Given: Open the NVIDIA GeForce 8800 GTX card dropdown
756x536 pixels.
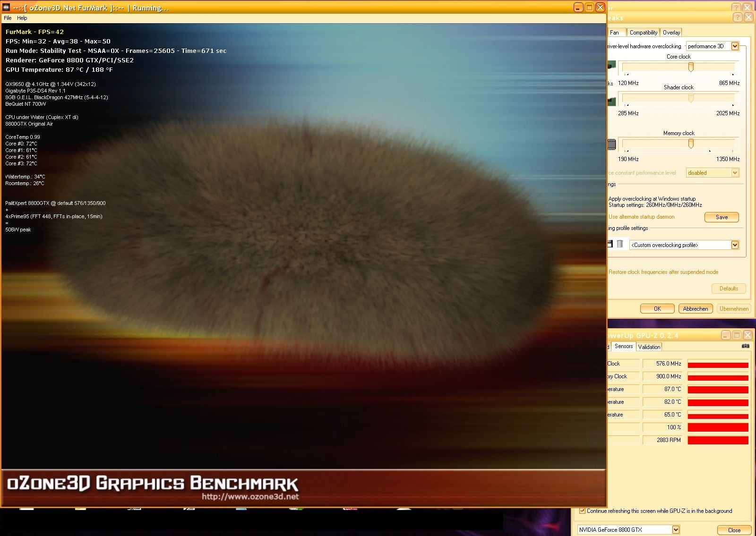Looking at the screenshot, I should tap(676, 530).
